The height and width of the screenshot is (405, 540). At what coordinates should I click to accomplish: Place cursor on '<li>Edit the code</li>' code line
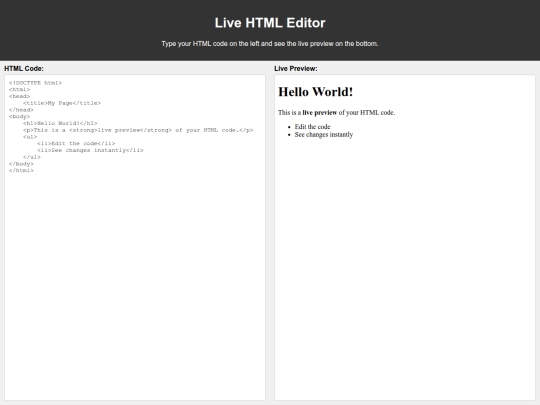click(76, 144)
